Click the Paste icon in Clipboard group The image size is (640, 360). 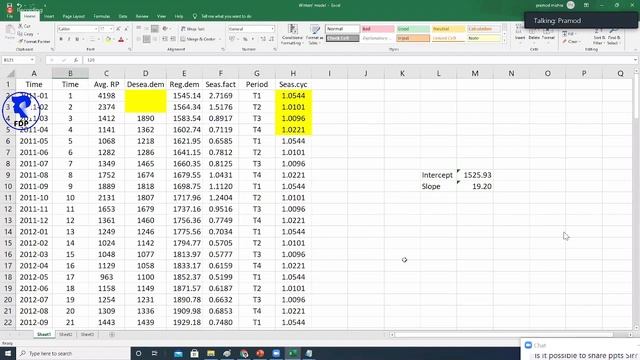10,32
